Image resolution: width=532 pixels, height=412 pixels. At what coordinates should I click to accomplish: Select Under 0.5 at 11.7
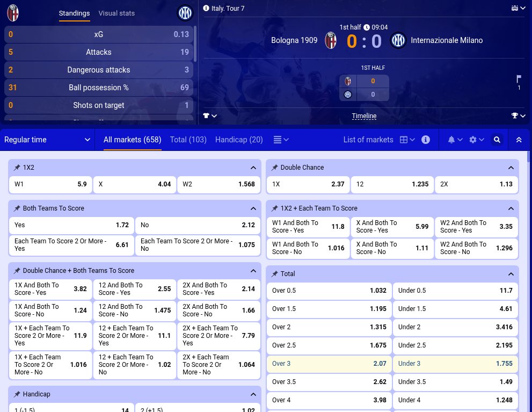tap(455, 291)
